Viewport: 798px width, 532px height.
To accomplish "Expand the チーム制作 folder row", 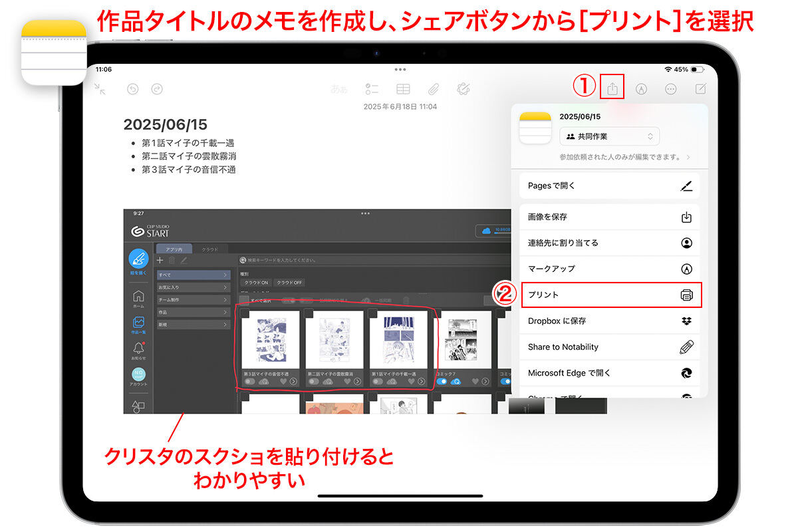I will [193, 299].
